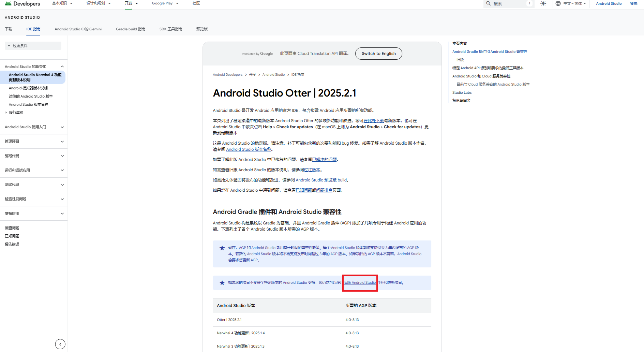The width and height of the screenshot is (644, 352).
Task: Click the 登录 sign-in link
Action: 633,3
